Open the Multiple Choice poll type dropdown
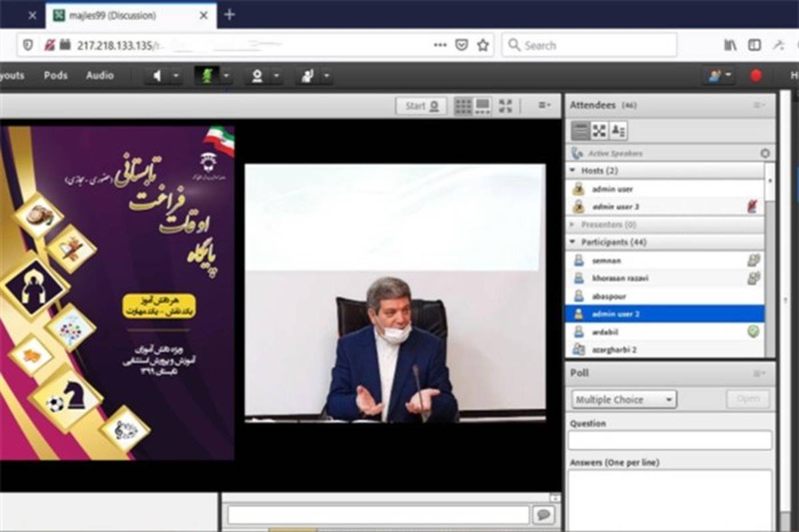The image size is (799, 532). tap(624, 399)
